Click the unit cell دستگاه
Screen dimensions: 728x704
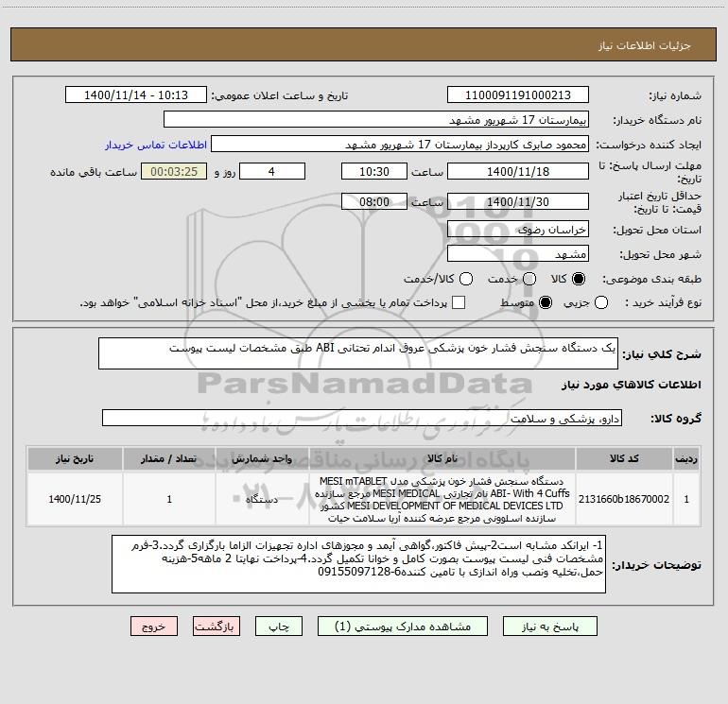262,499
